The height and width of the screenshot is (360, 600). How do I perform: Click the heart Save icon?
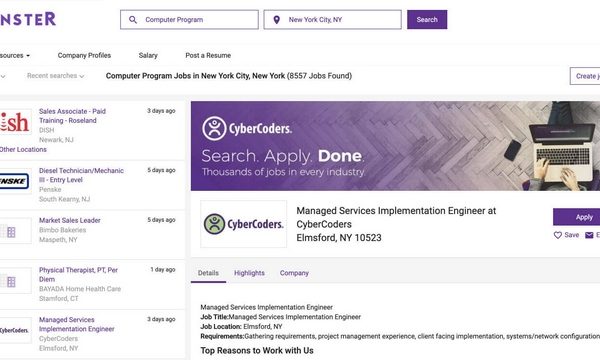pyautogui.click(x=558, y=235)
